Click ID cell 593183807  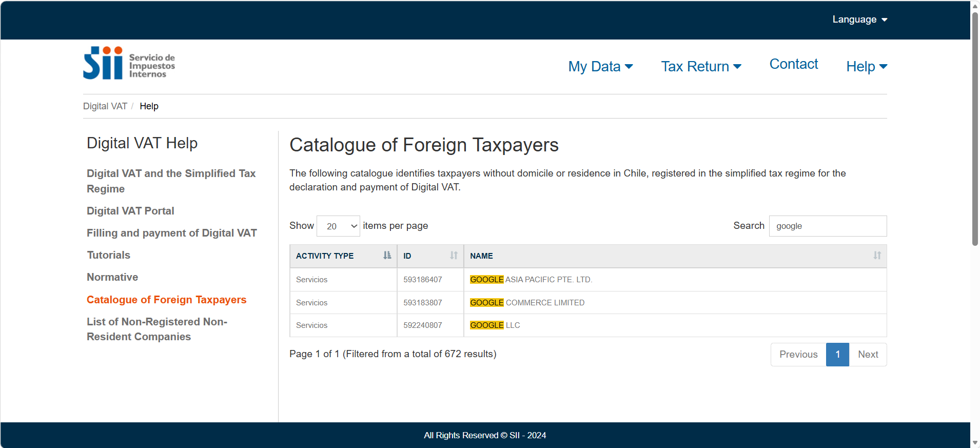[x=430, y=303]
